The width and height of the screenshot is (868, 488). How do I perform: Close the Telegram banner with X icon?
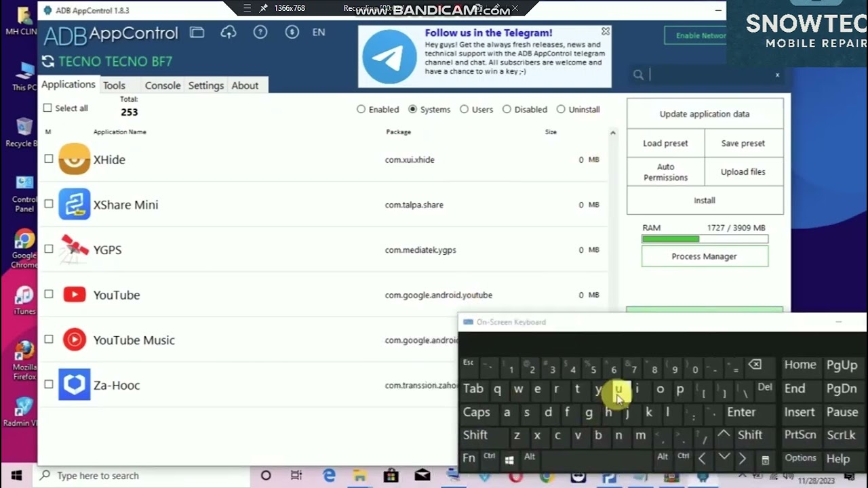click(x=606, y=31)
